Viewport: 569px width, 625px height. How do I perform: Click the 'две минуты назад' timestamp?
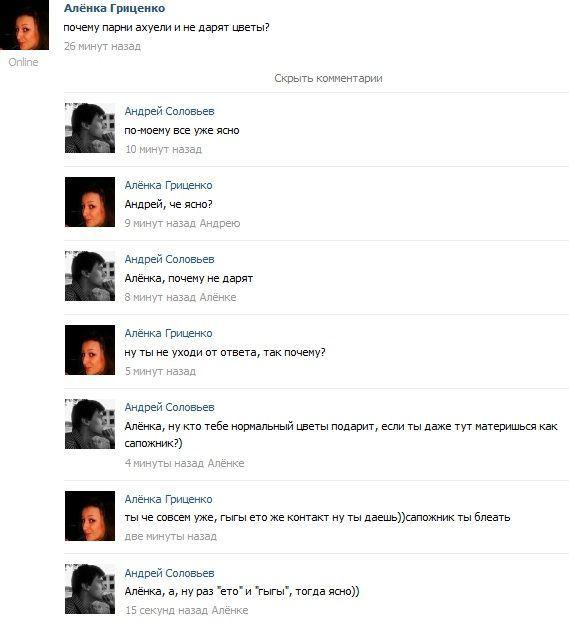click(171, 537)
